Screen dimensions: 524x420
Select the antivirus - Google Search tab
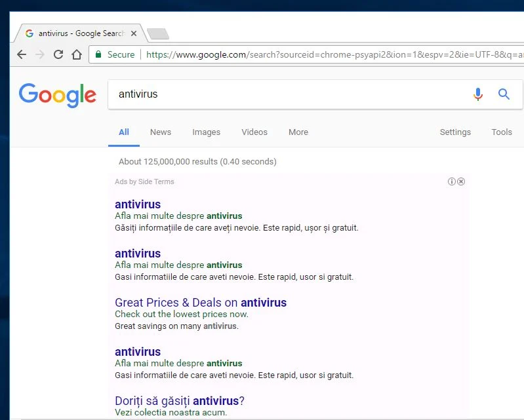(x=80, y=33)
